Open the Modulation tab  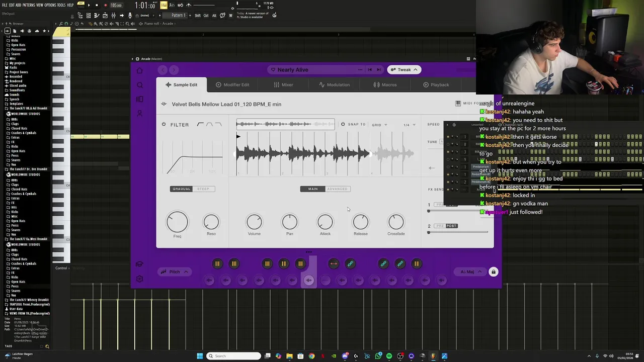pos(334,85)
